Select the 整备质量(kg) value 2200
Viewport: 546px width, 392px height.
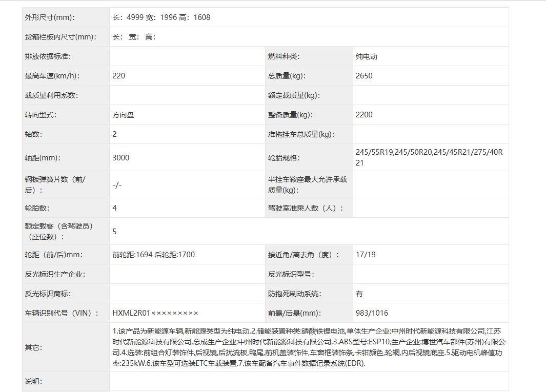364,115
